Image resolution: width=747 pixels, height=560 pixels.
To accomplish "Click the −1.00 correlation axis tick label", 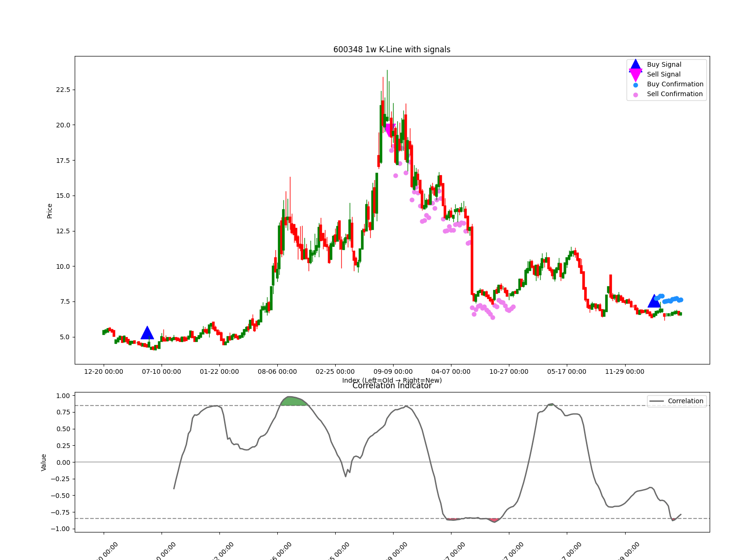I will 61,529.
